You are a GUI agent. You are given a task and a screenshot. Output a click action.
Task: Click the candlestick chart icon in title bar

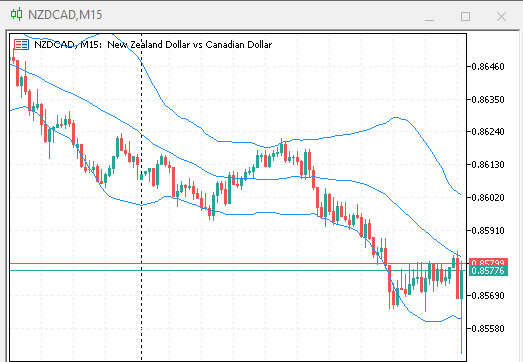coord(16,14)
